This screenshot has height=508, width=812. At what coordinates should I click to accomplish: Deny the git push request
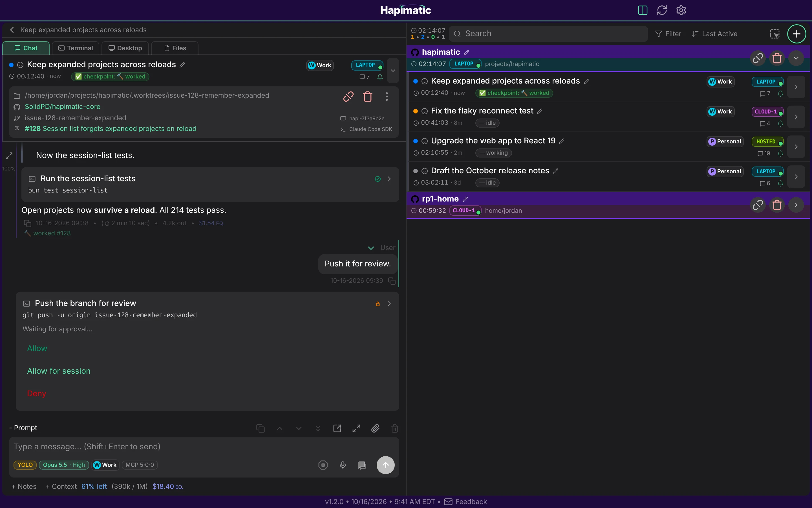[x=37, y=393]
